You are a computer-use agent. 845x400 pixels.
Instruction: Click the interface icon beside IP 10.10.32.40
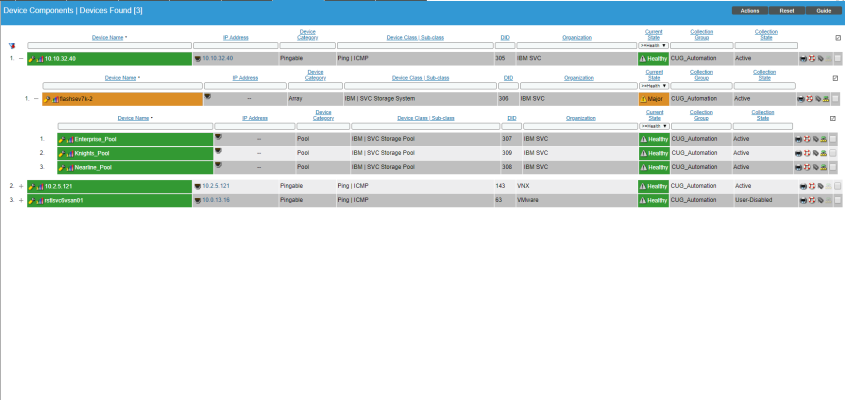point(197,59)
